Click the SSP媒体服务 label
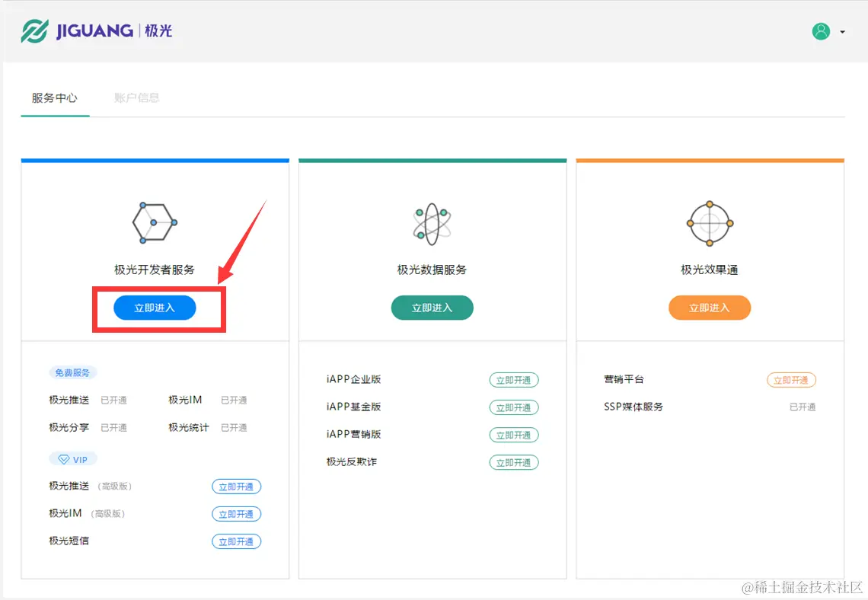Image resolution: width=868 pixels, height=600 pixels. [x=633, y=407]
